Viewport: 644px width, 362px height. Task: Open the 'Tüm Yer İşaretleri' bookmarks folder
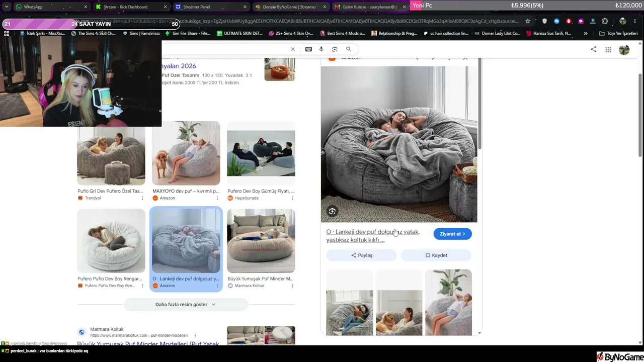coord(618,33)
